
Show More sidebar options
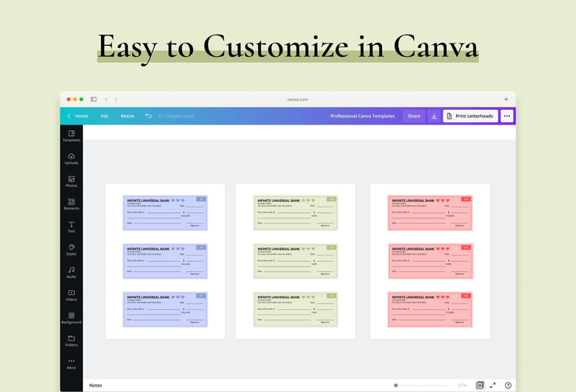(x=71, y=364)
